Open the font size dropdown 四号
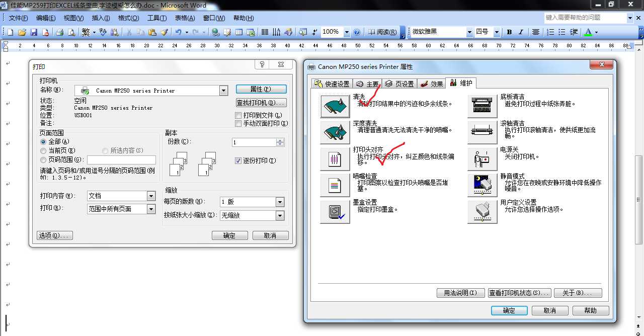The height and width of the screenshot is (336, 644). [496, 32]
